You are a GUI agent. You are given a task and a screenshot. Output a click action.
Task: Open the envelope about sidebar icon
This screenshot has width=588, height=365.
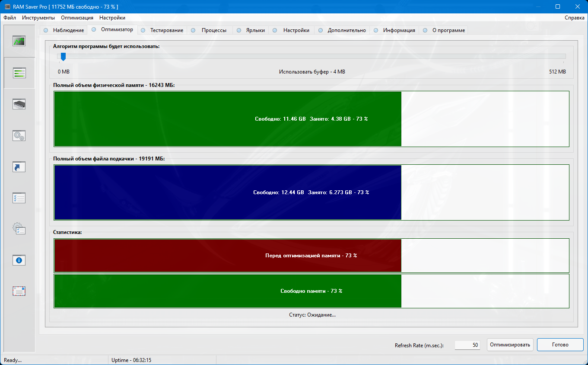tap(19, 291)
